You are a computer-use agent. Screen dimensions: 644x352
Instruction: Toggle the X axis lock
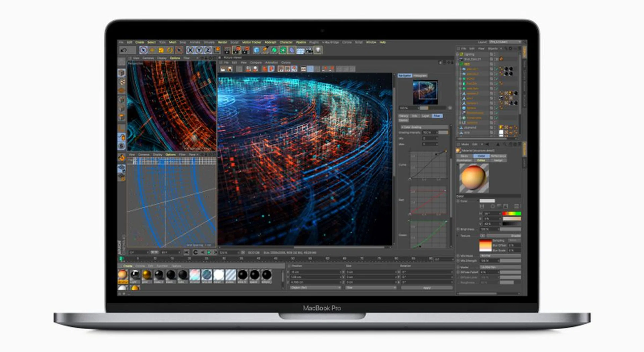[x=190, y=50]
